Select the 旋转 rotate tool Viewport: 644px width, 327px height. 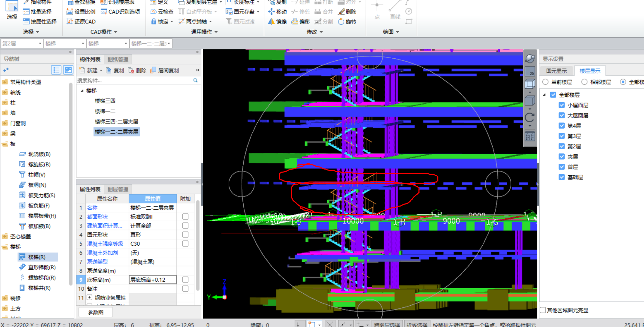point(347,22)
